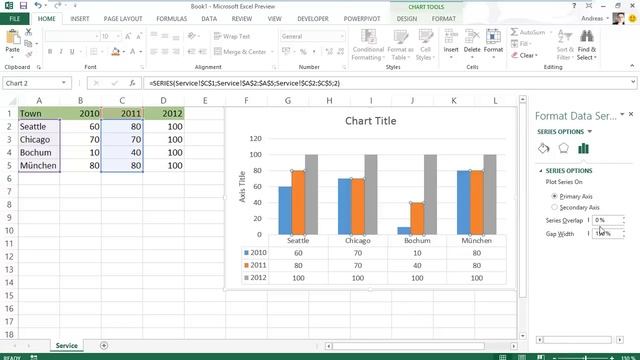
Task: Close the Format Data Series pane
Action: tap(631, 115)
